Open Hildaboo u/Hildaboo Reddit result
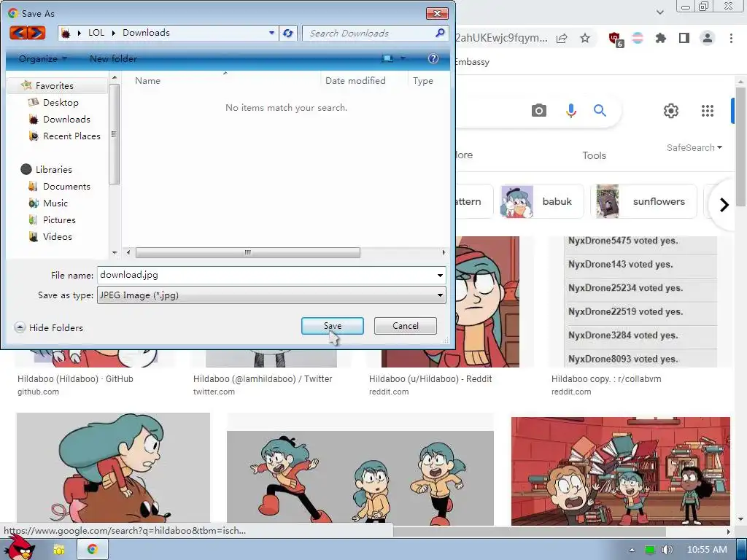The image size is (747, 560). click(430, 379)
